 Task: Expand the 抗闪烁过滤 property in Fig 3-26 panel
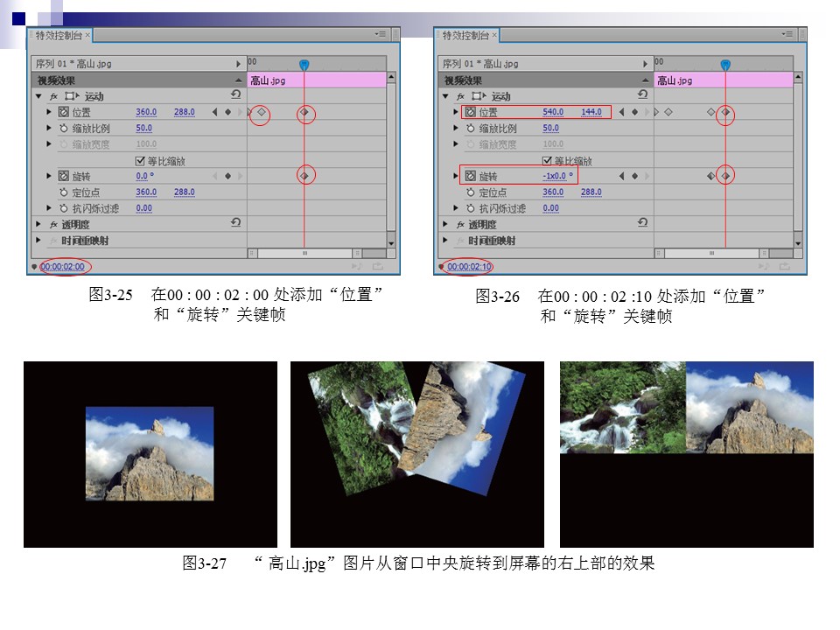point(455,208)
